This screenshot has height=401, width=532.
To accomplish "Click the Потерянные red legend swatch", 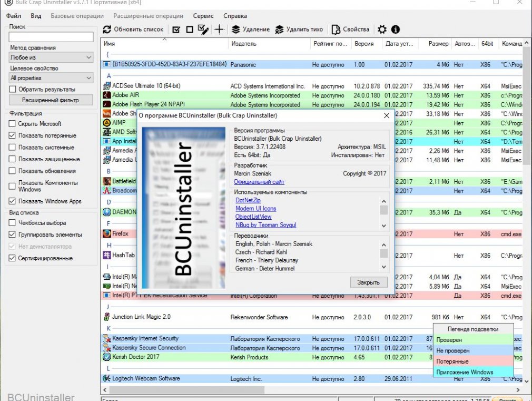I will (x=474, y=361).
